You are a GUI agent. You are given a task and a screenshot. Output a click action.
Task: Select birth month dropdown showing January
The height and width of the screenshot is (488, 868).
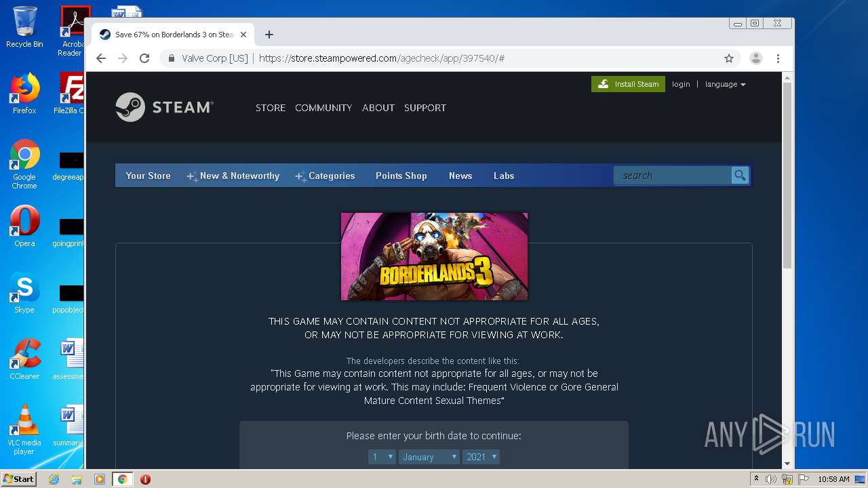click(x=429, y=457)
